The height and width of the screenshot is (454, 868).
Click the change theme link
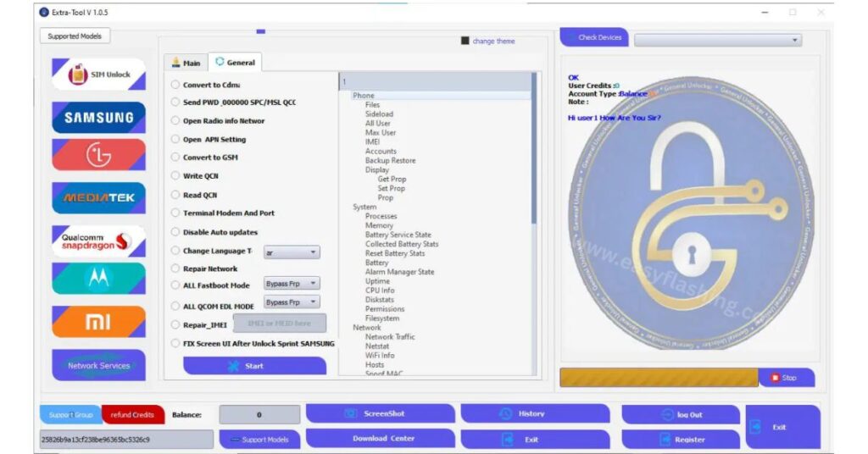coord(494,41)
